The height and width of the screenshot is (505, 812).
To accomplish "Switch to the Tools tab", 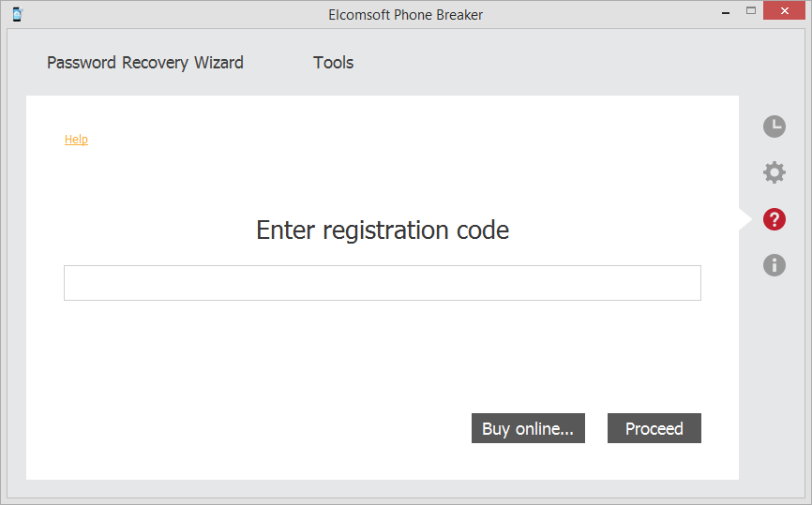I will 333,63.
